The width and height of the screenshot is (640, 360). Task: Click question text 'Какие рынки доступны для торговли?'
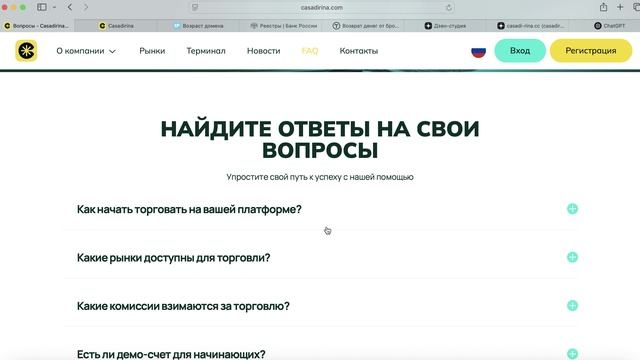(x=173, y=258)
